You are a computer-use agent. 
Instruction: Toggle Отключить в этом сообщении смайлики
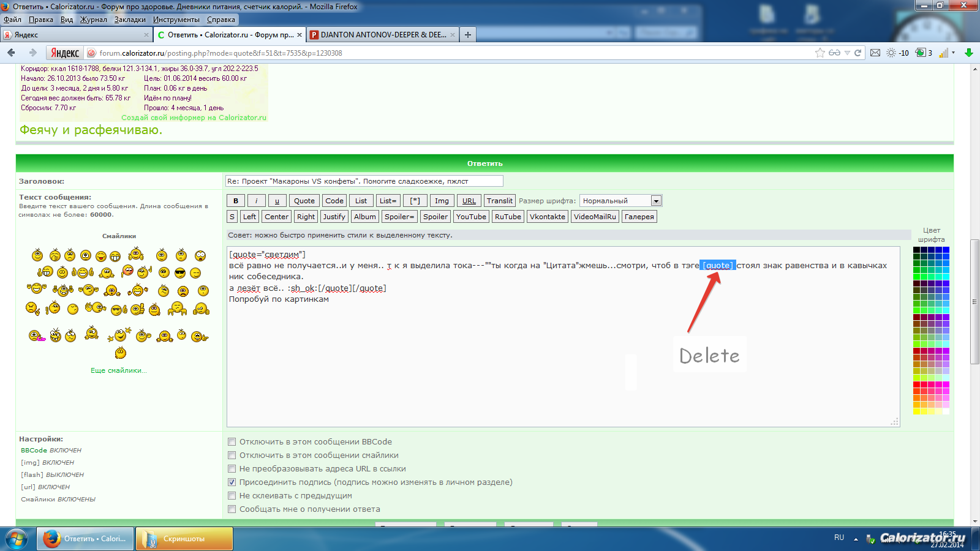(232, 455)
